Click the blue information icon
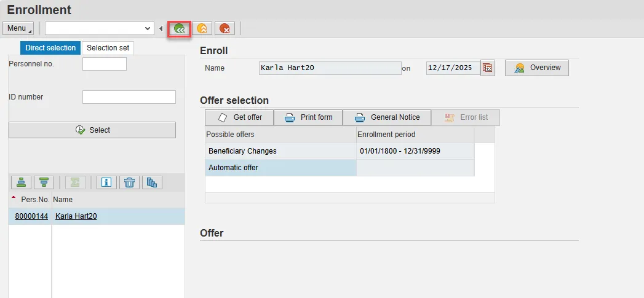Screen dimensions: 644x298 coord(107,182)
